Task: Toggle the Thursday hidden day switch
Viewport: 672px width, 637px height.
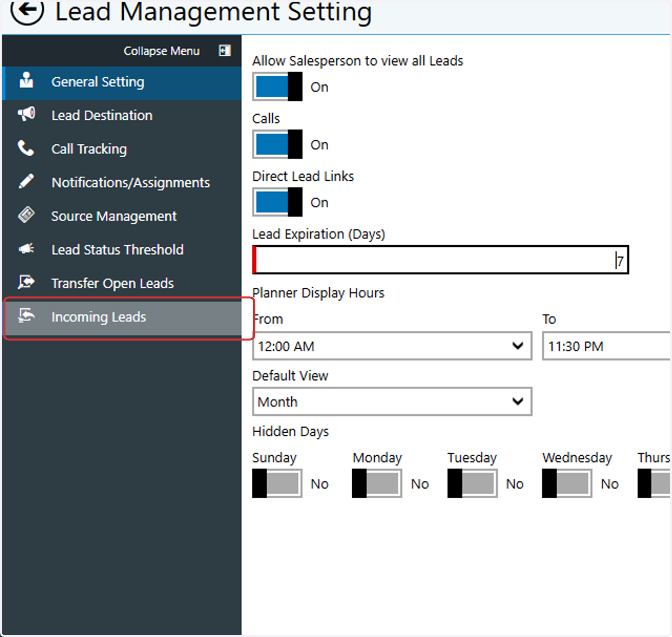Action: (654, 484)
